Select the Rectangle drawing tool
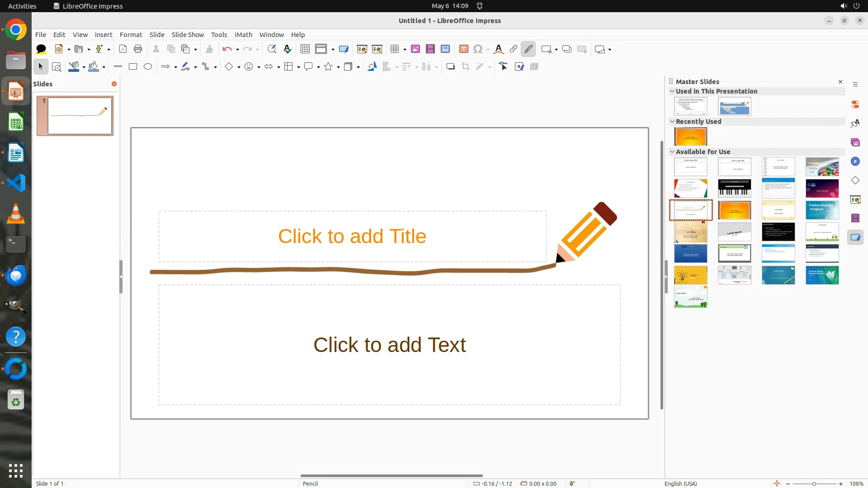The image size is (868, 488). 133,67
